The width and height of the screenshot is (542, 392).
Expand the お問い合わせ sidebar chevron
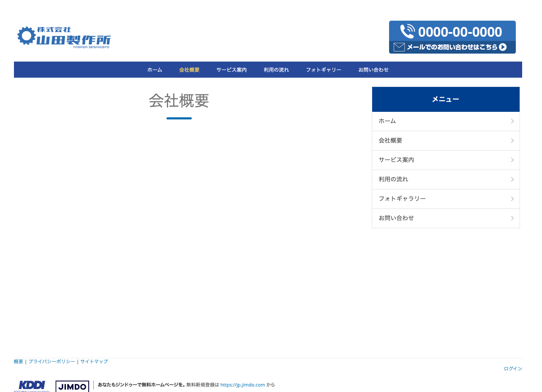[512, 218]
